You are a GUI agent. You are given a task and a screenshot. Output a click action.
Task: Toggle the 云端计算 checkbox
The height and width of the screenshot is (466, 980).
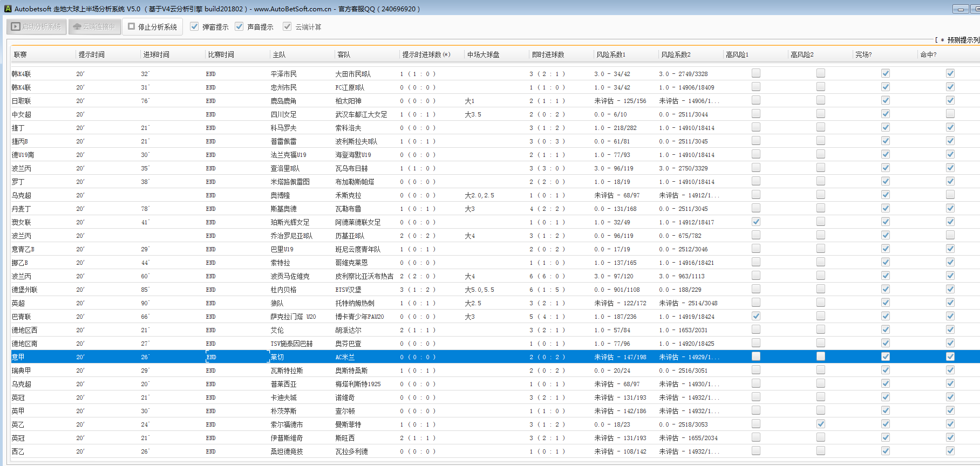click(x=288, y=26)
